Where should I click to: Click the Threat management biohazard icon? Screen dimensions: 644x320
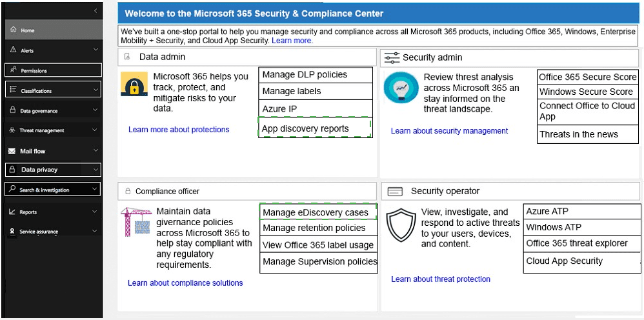[x=12, y=130]
